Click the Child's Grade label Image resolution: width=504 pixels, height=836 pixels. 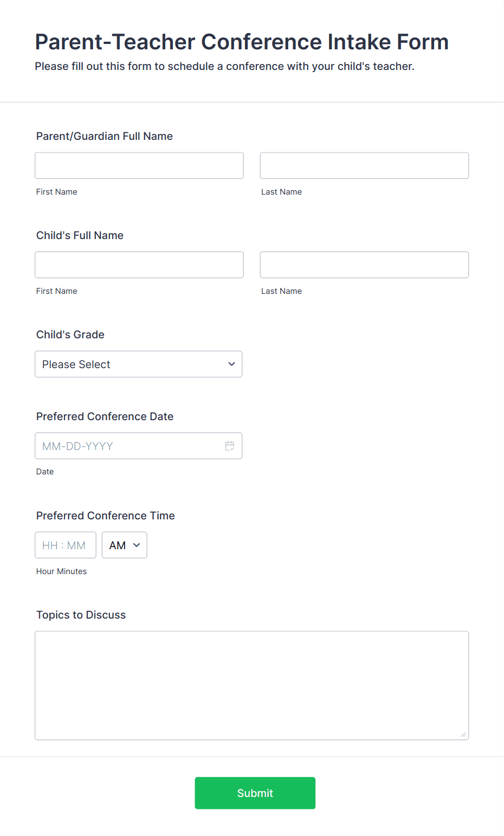tap(70, 335)
